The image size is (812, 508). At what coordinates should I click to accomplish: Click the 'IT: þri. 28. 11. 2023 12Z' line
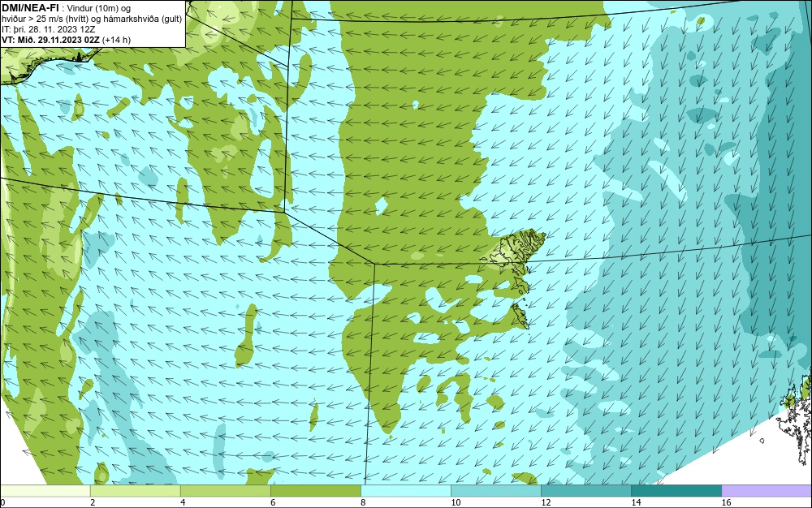click(x=48, y=29)
